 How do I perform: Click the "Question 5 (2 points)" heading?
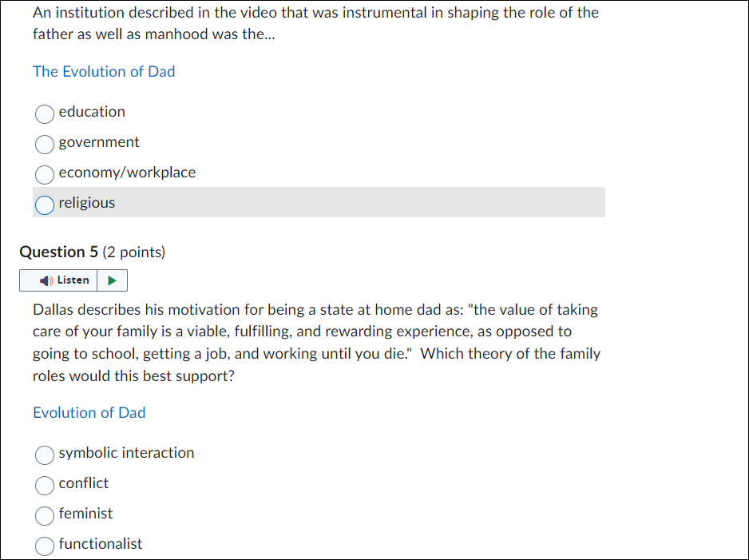pyautogui.click(x=93, y=252)
